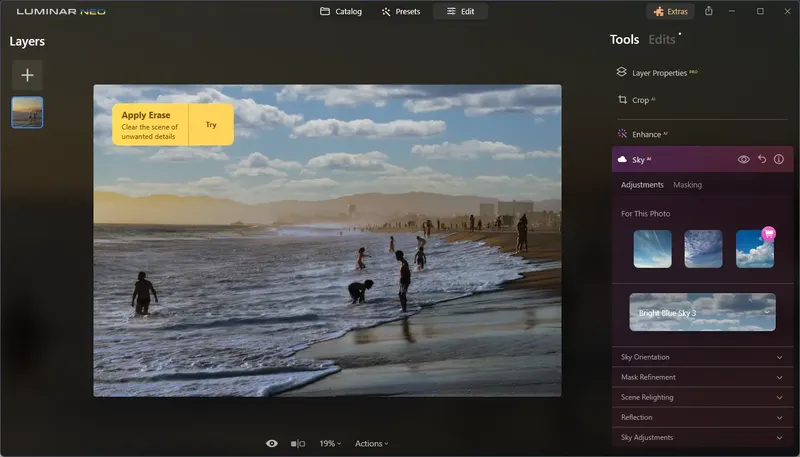Screen dimensions: 800x457
Task: Switch to the Edits panel
Action: click(662, 40)
